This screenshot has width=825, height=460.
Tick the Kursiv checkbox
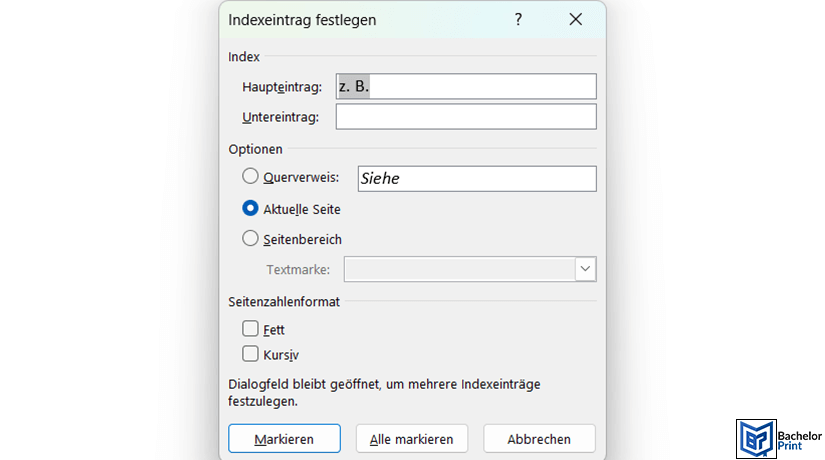pyautogui.click(x=250, y=353)
